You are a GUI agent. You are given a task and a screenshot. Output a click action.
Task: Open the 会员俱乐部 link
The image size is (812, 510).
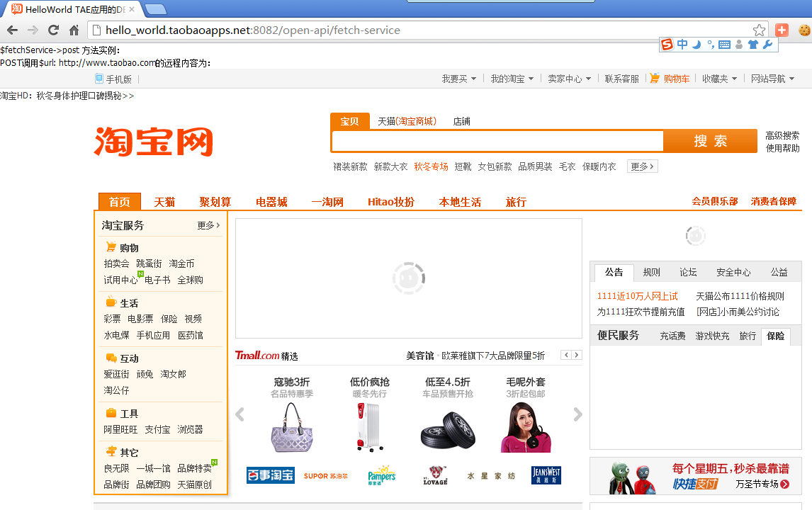(715, 201)
